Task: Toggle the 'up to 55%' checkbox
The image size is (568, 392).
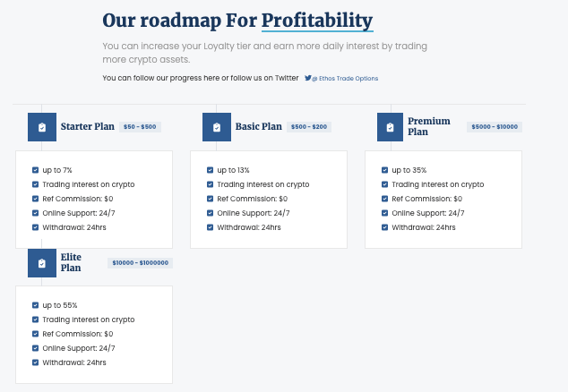Action: 35,305
